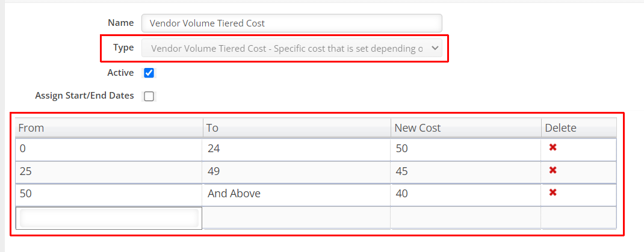Viewport: 644px width, 252px height.
Task: Delete the 25 to 49 tier row
Action: coord(553,170)
